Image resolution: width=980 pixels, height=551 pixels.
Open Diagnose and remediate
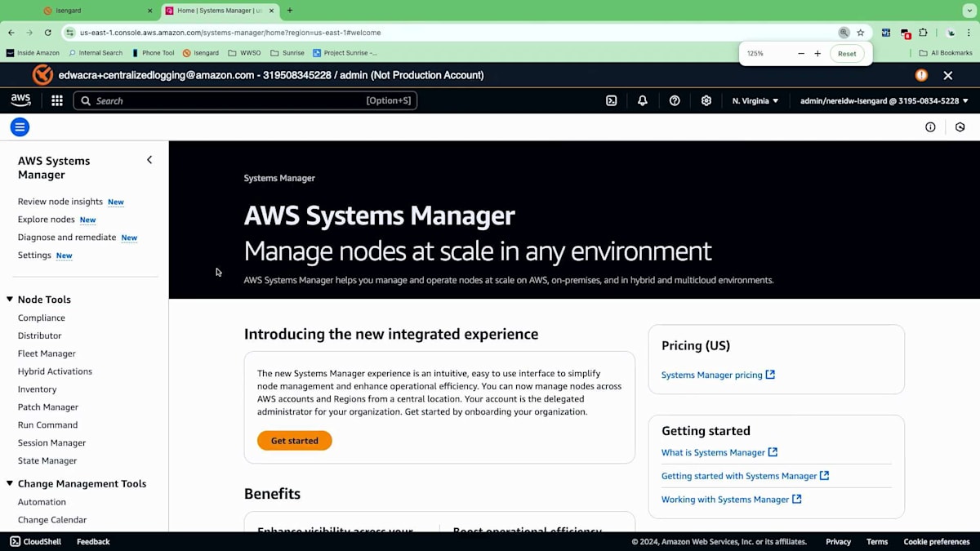67,238
